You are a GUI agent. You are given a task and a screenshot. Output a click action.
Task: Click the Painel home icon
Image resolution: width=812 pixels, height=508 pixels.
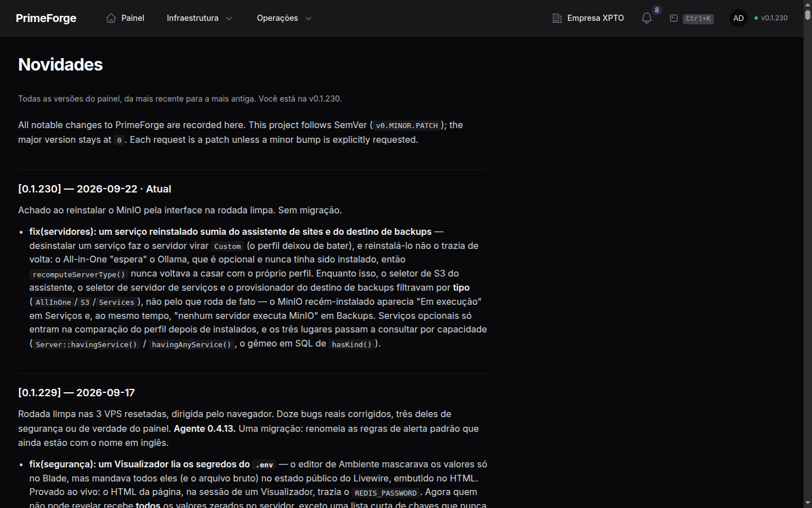[x=111, y=18]
